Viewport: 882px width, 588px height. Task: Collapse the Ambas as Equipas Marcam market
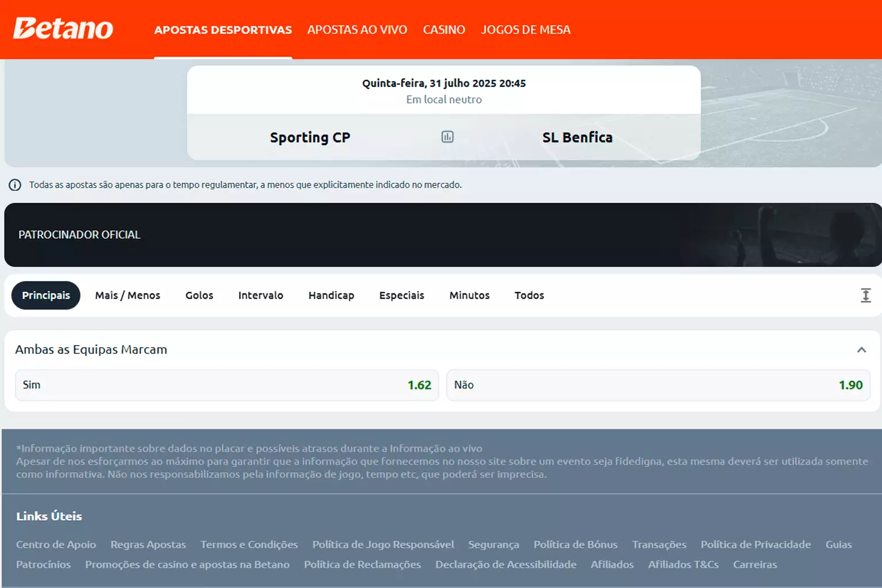[x=861, y=350]
